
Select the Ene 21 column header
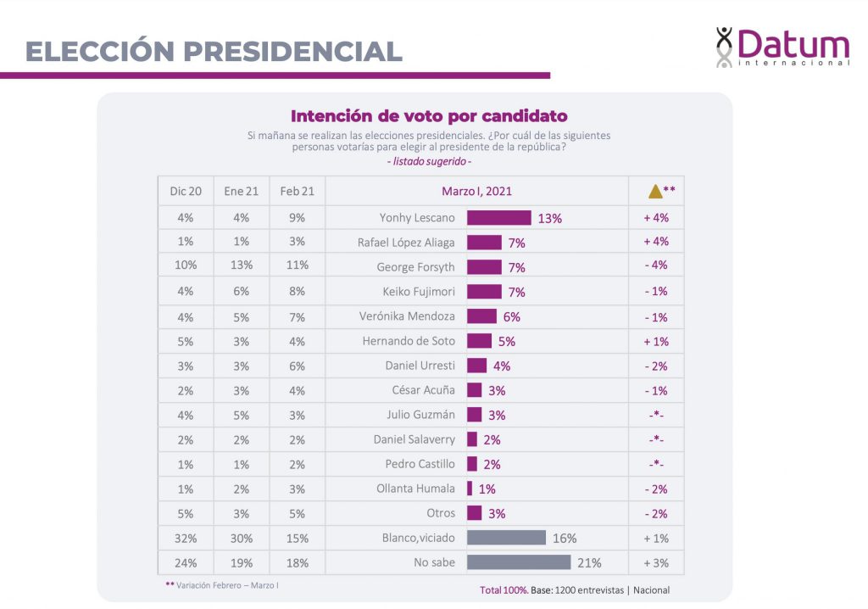click(241, 192)
